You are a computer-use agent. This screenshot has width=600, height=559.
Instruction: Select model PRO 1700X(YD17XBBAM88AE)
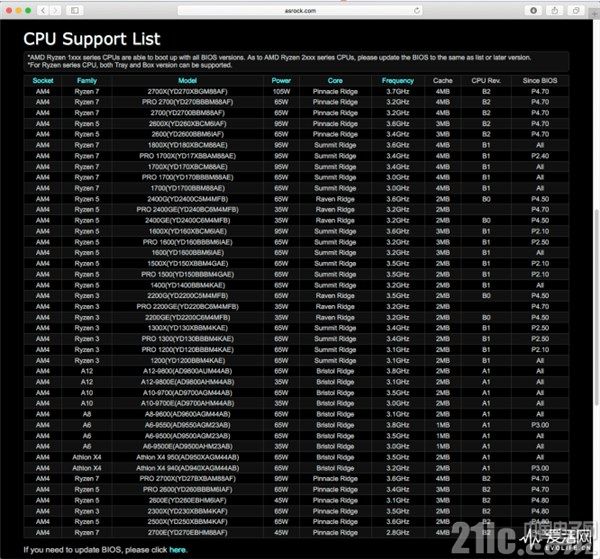(188, 156)
